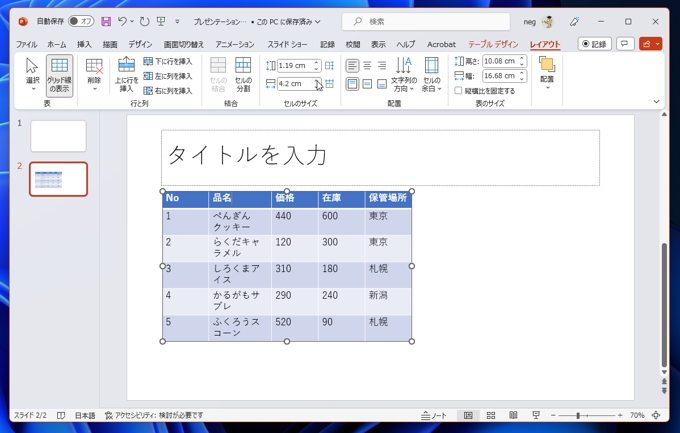Align text to top icon
The height and width of the screenshot is (433, 680).
[352, 84]
